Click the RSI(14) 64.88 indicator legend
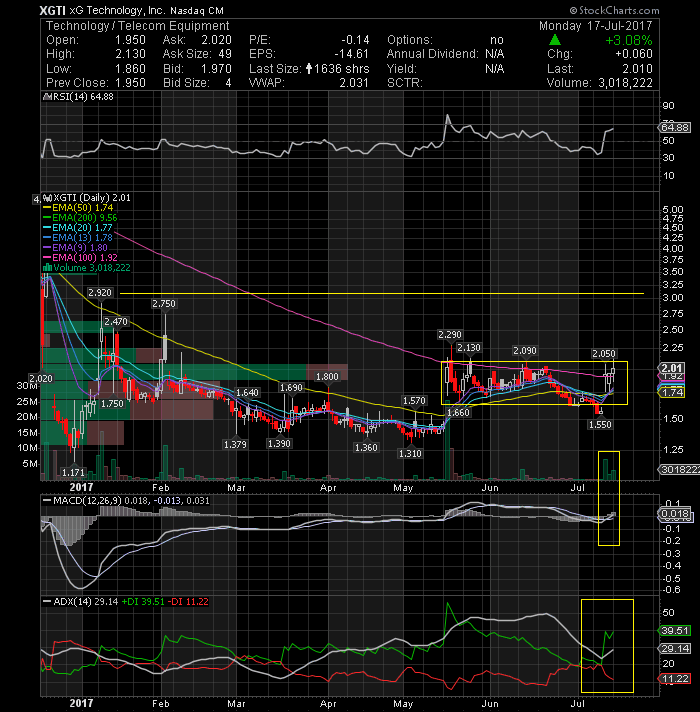This screenshot has width=700, height=712. click(x=78, y=97)
